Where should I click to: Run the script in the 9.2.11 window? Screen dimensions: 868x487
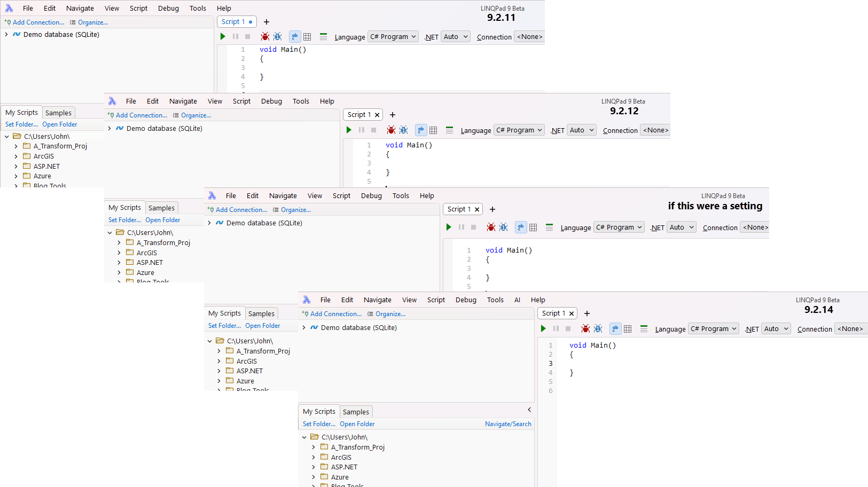pos(223,36)
